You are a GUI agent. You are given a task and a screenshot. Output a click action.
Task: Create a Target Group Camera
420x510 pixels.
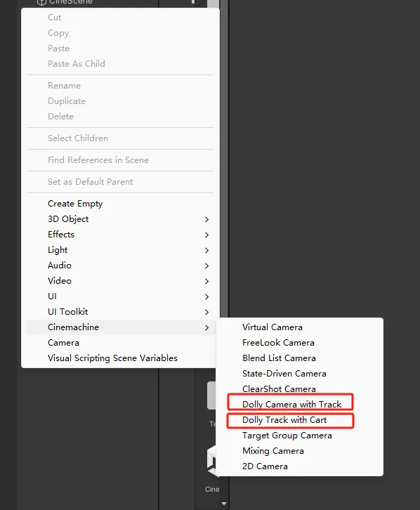click(x=299, y=436)
